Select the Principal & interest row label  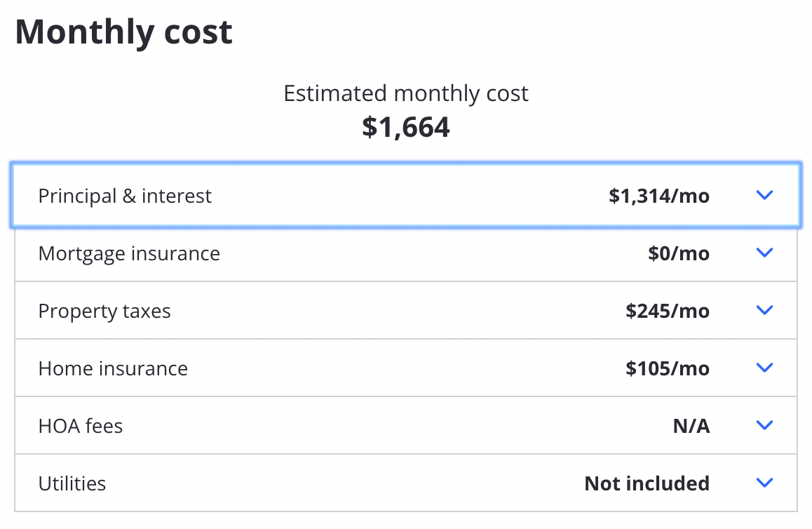(125, 196)
